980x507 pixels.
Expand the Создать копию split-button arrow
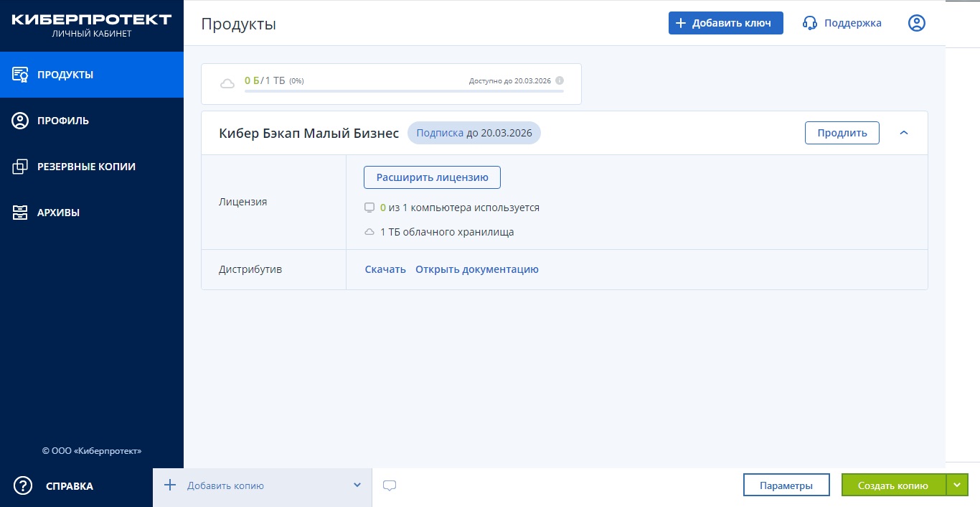957,485
